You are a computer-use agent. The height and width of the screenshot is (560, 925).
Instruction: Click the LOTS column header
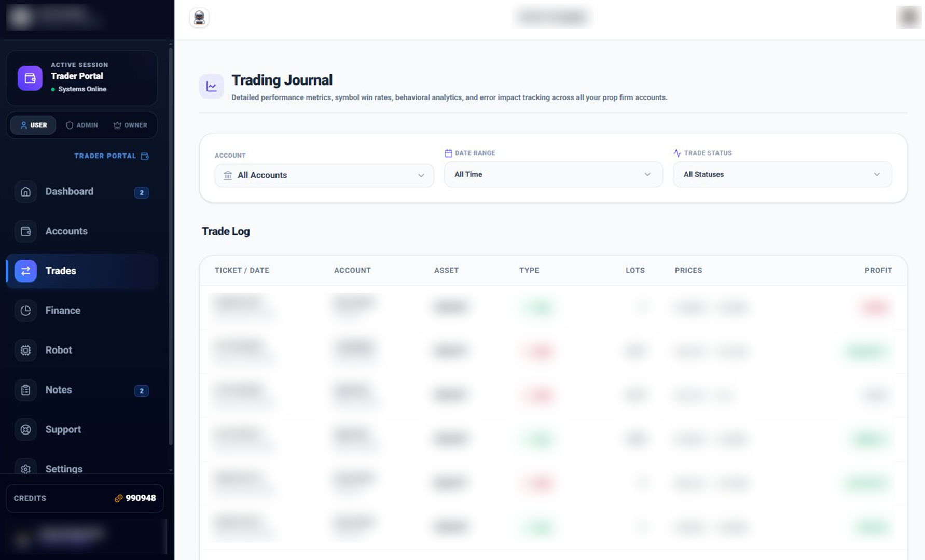pos(635,271)
